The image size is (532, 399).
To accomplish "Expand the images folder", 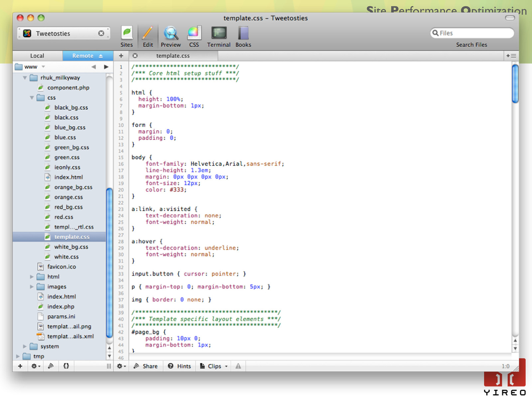I will [x=32, y=287].
